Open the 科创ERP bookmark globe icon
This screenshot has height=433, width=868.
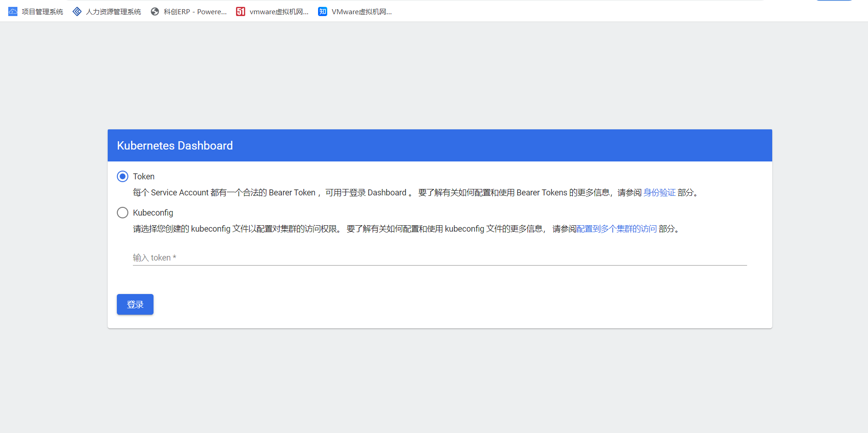[155, 11]
